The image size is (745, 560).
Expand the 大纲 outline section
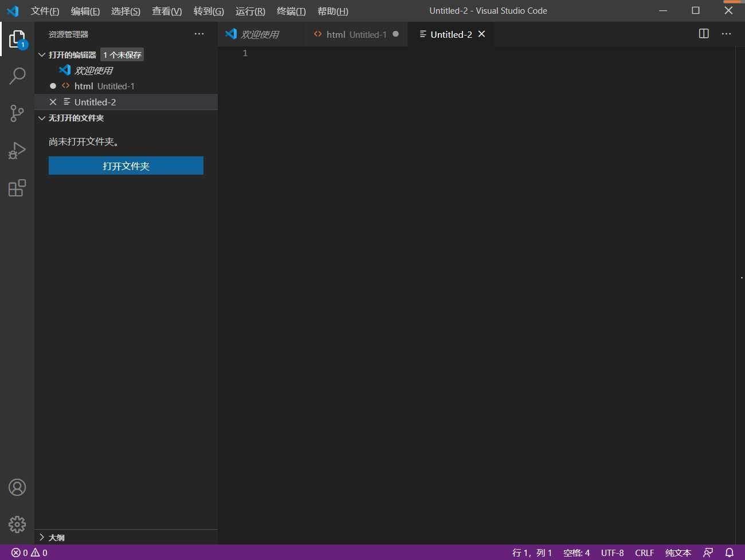[x=42, y=537]
